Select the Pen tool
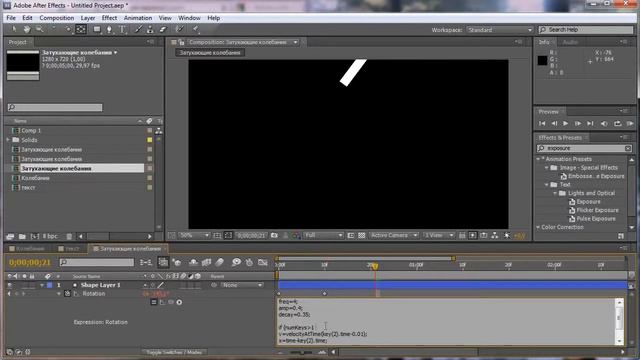640x360 pixels. (x=109, y=29)
